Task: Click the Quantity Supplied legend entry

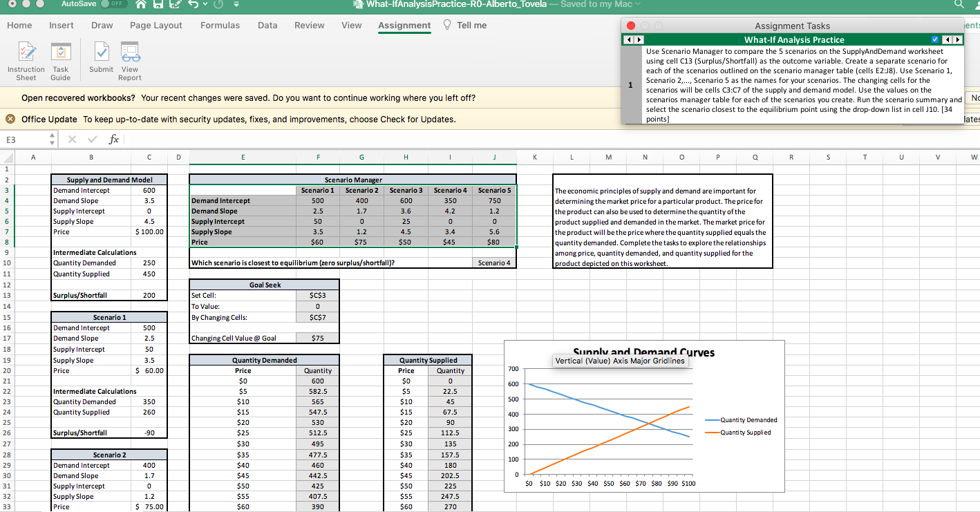Action: tap(738, 433)
